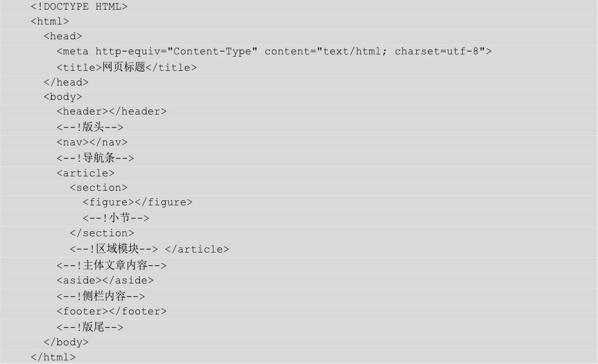Image resolution: width=598 pixels, height=364 pixels.
Task: Click the nav element line
Action: 92,142
